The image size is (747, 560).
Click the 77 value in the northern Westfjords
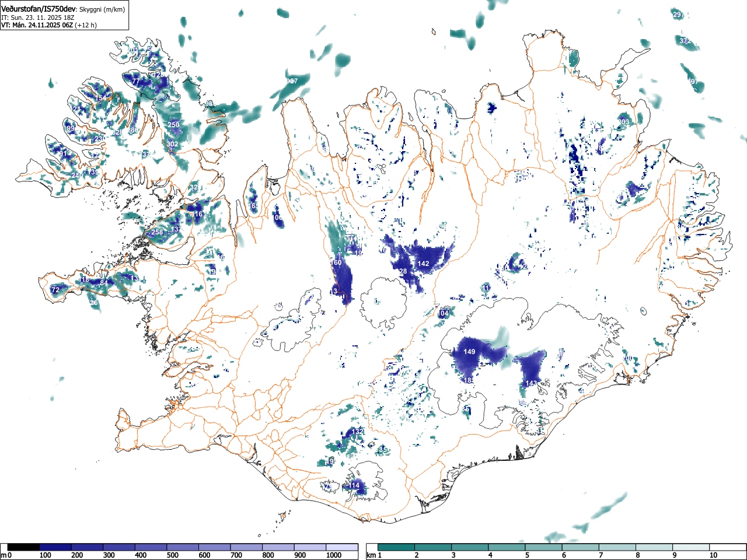(135, 82)
